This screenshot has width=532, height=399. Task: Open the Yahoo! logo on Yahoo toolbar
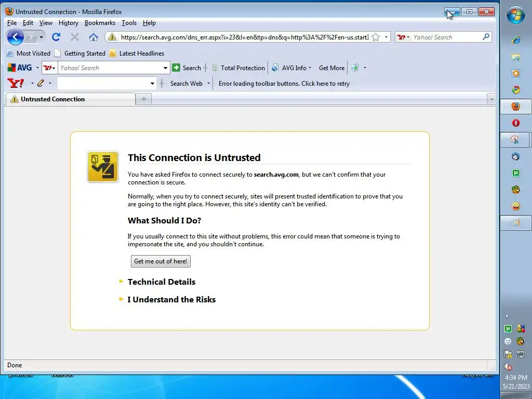(x=16, y=83)
